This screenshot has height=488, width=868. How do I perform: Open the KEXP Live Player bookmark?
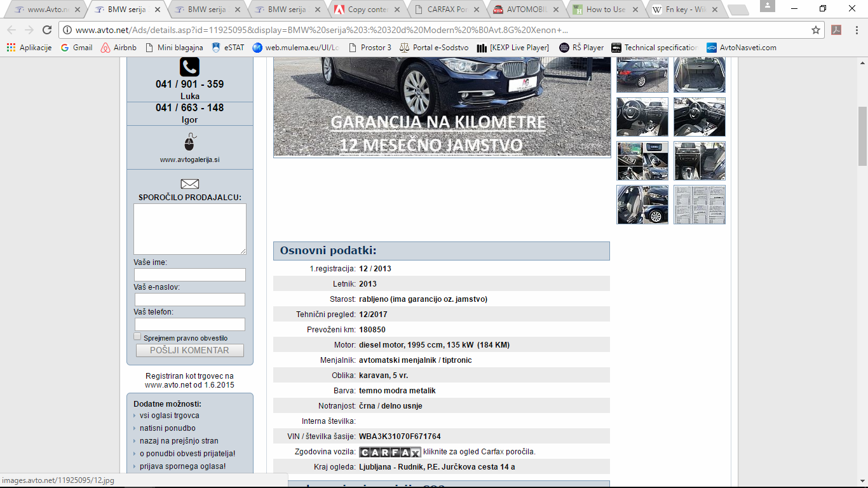point(513,48)
